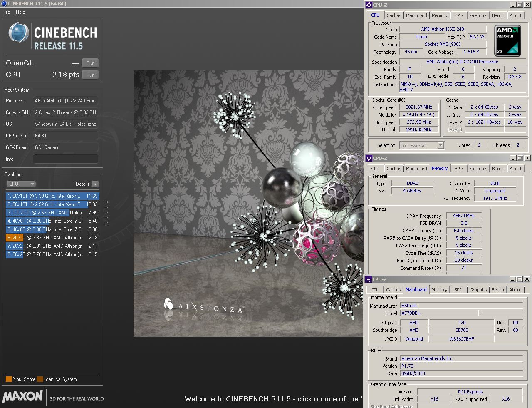Select Graphics tab in top CPU-Z window
Screen dimensions: 532x408
[478, 15]
